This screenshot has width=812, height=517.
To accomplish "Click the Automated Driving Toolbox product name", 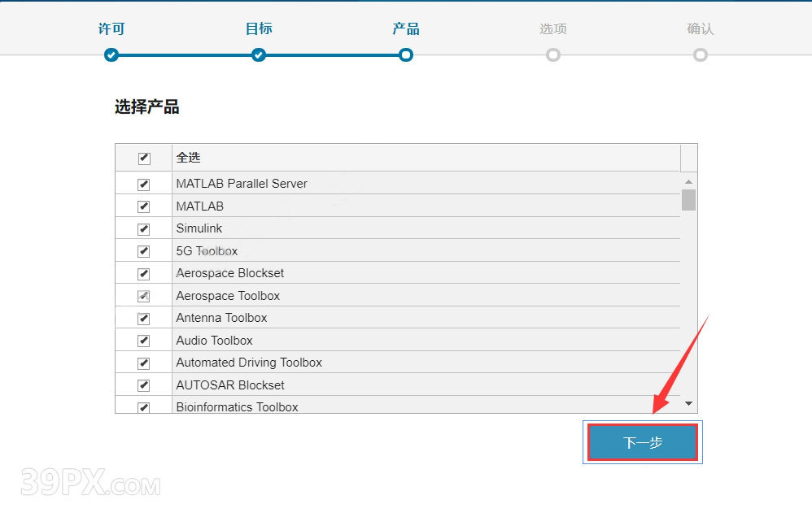I will tap(249, 363).
